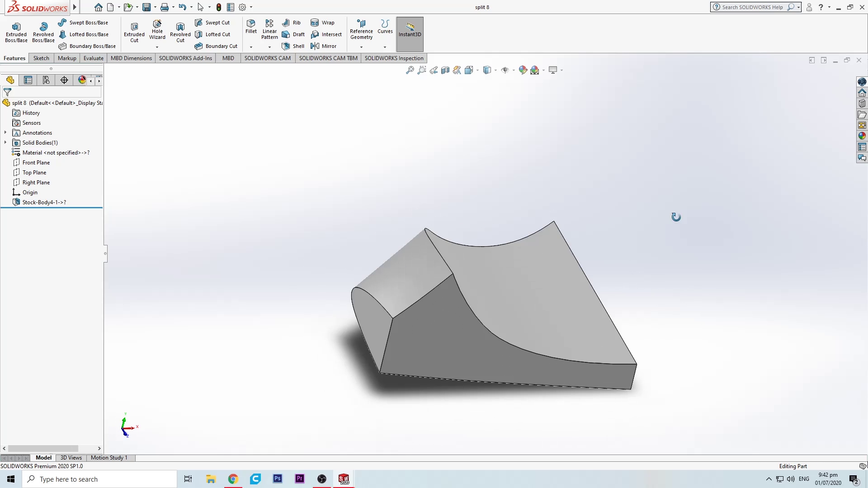The width and height of the screenshot is (868, 488).
Task: Click Windows Start button
Action: click(11, 479)
